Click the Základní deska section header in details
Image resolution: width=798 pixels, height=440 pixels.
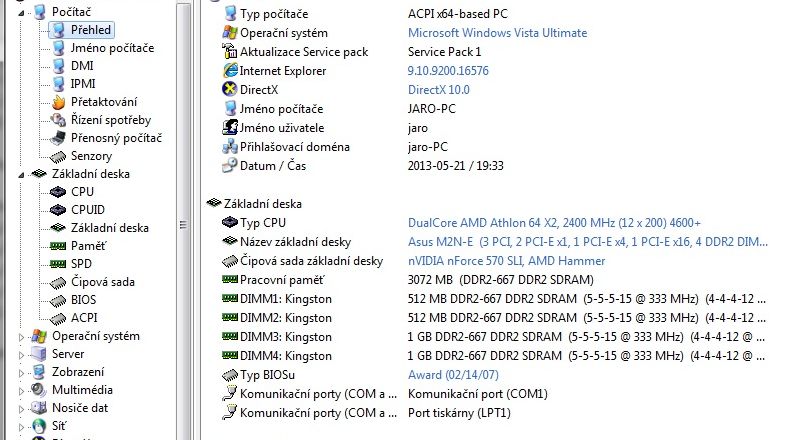click(263, 204)
